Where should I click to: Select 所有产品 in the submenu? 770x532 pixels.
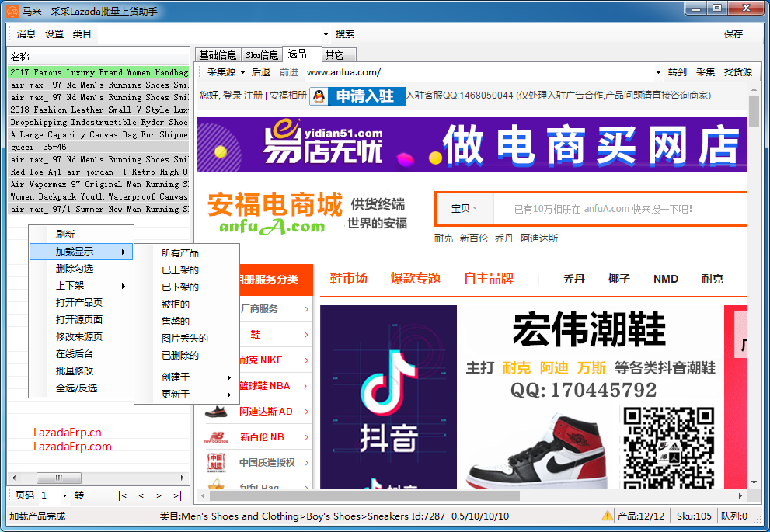[x=186, y=252]
